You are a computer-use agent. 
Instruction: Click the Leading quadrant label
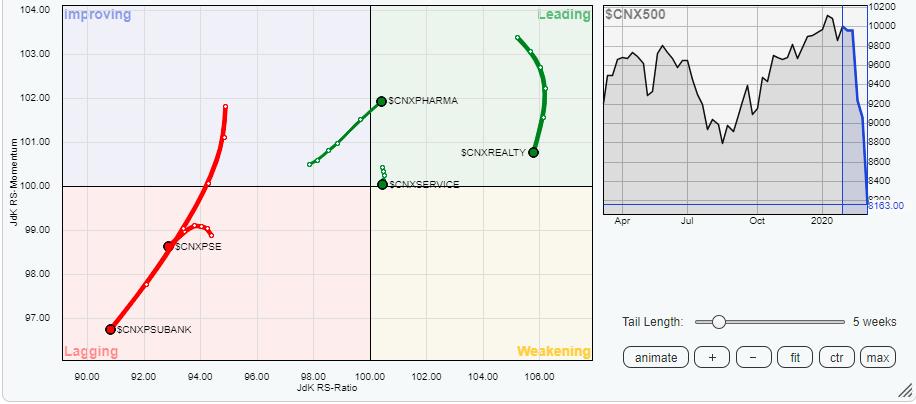tap(563, 15)
